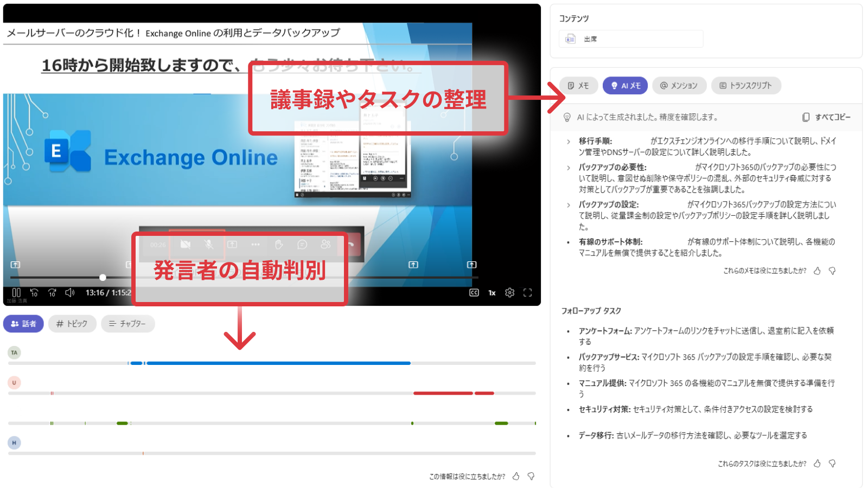Screen dimensions: 868x488
Task: Thumbs up for これらのタスクは役に立ちましたか
Action: tap(817, 464)
